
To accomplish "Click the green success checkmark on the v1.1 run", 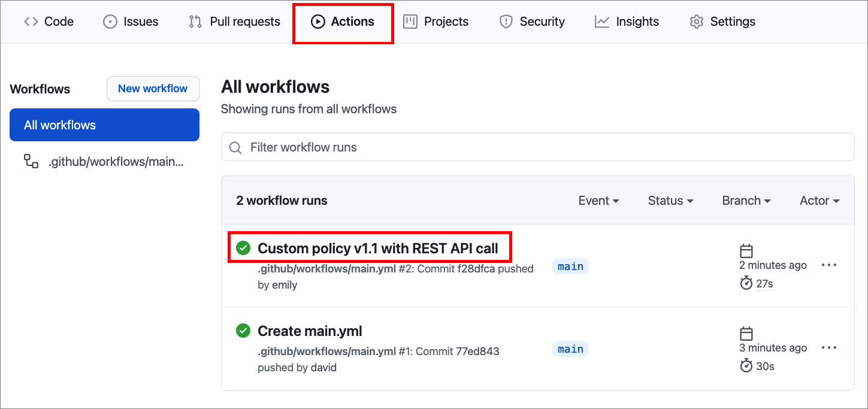I will tap(243, 247).
